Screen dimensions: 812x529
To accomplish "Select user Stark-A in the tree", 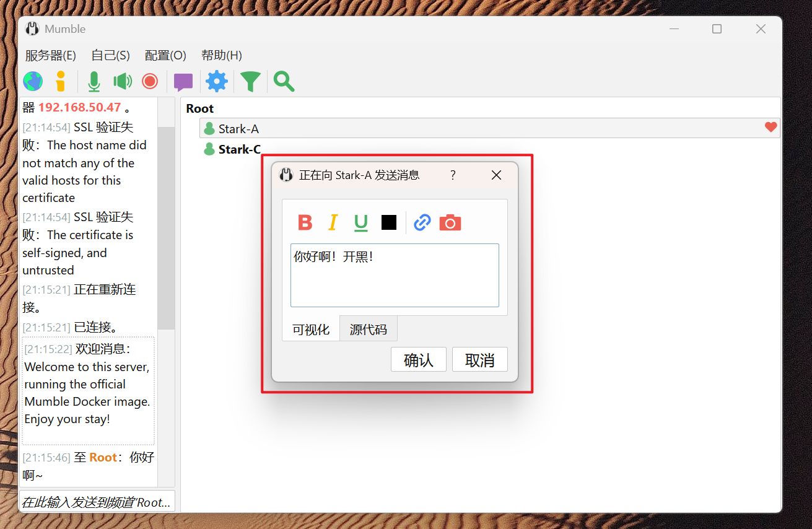I will tap(489, 128).
